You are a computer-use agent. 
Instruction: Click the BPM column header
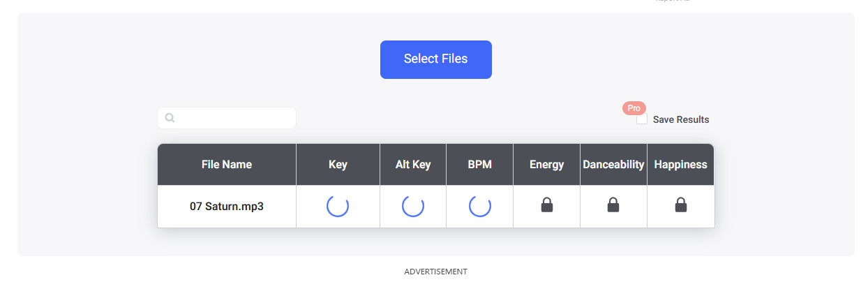480,165
